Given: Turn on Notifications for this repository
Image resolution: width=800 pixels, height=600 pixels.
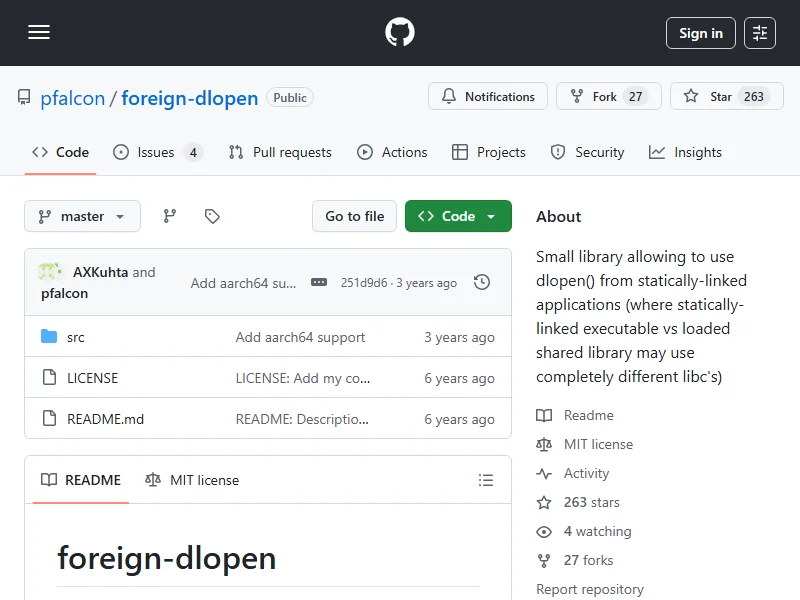Looking at the screenshot, I should 488,97.
